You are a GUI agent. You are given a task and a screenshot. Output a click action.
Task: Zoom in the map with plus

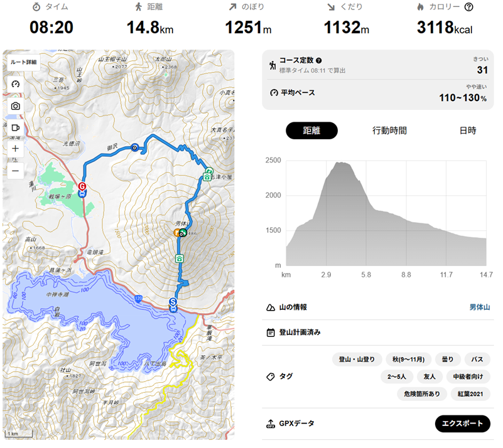(x=16, y=149)
